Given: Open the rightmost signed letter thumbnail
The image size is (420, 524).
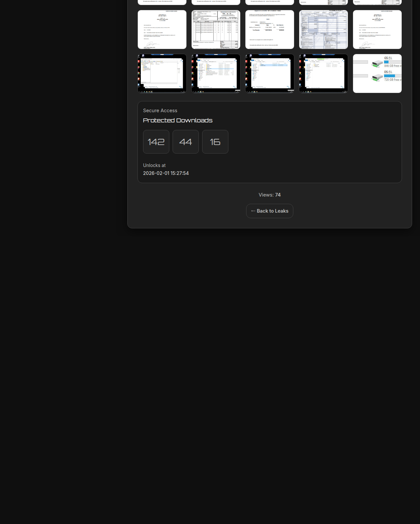Looking at the screenshot, I should click(377, 30).
